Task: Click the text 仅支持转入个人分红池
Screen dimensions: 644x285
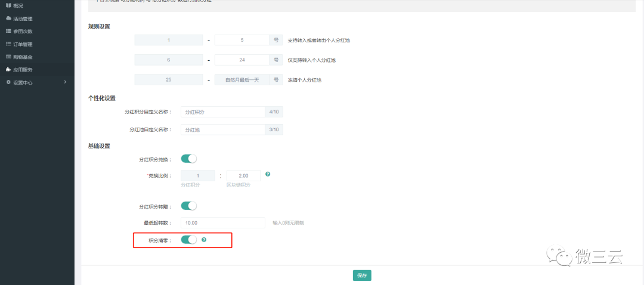Action: (x=312, y=60)
